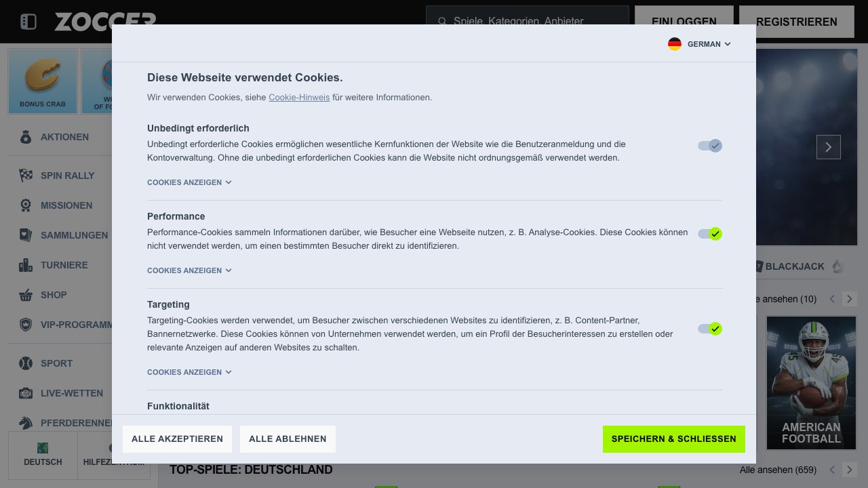Click the Einloggen button
This screenshot has height=488, width=868.
[684, 22]
